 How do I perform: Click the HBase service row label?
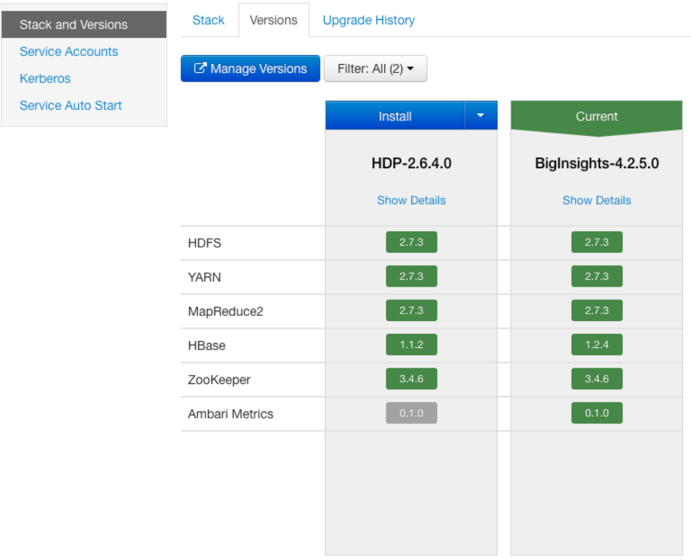[x=207, y=345]
